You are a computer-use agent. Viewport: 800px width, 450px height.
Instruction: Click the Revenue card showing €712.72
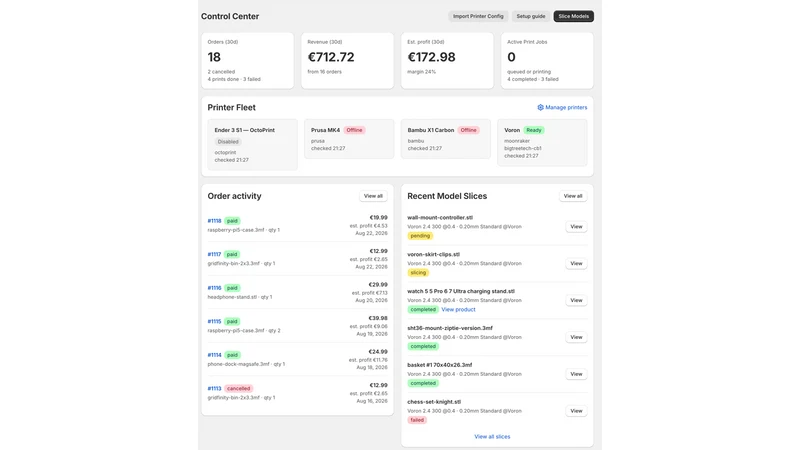tap(347, 61)
